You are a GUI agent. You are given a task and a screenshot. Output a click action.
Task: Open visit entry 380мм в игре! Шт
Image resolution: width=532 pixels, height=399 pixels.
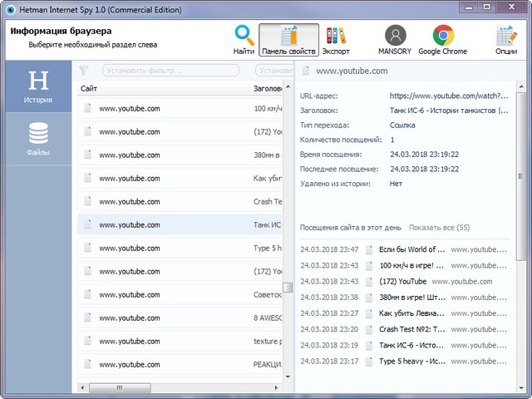click(x=412, y=298)
